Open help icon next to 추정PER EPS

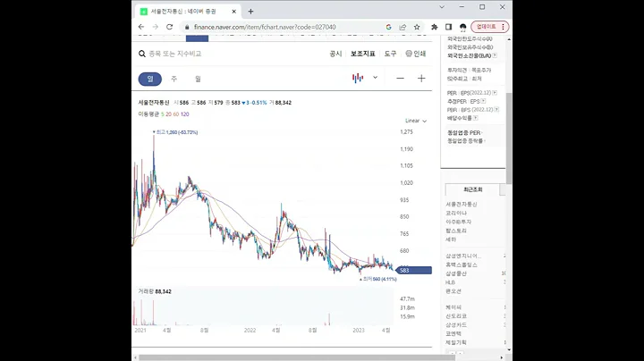click(483, 101)
